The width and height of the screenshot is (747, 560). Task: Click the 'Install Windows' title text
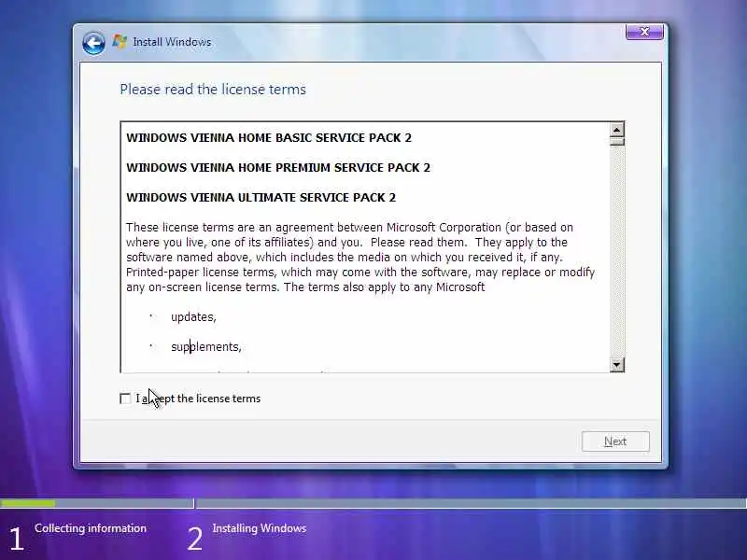tap(172, 42)
